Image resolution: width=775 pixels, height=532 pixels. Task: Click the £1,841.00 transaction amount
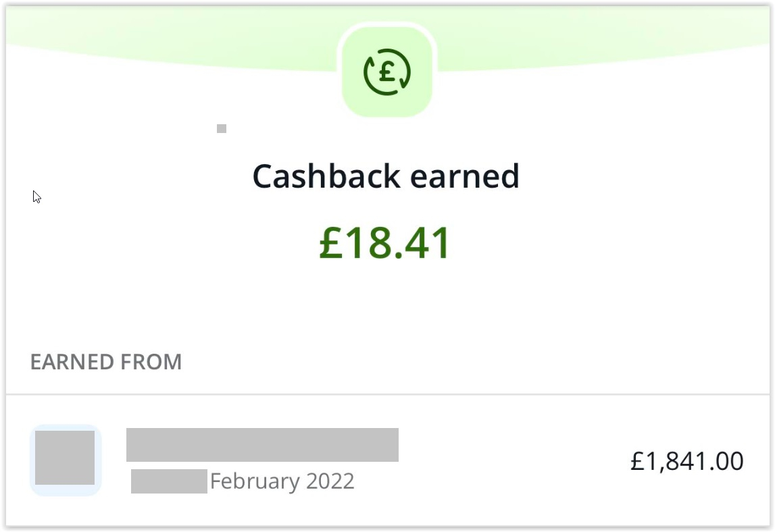coord(687,461)
